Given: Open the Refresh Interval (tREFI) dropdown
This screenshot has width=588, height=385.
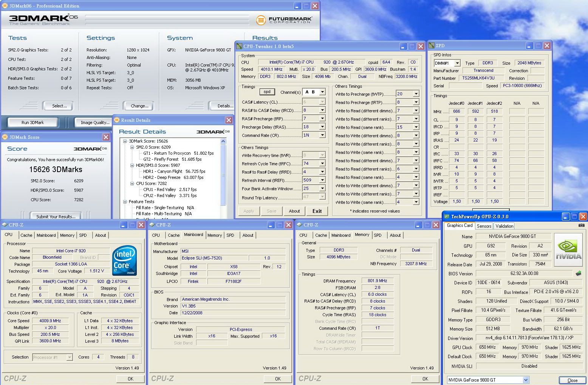Looking at the screenshot, I should coord(322,180).
